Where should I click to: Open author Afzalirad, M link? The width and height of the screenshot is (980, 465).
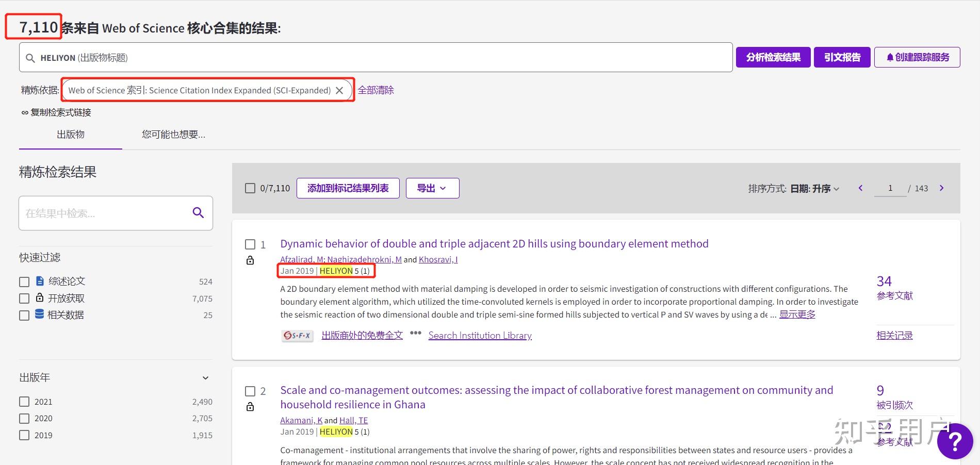(302, 259)
